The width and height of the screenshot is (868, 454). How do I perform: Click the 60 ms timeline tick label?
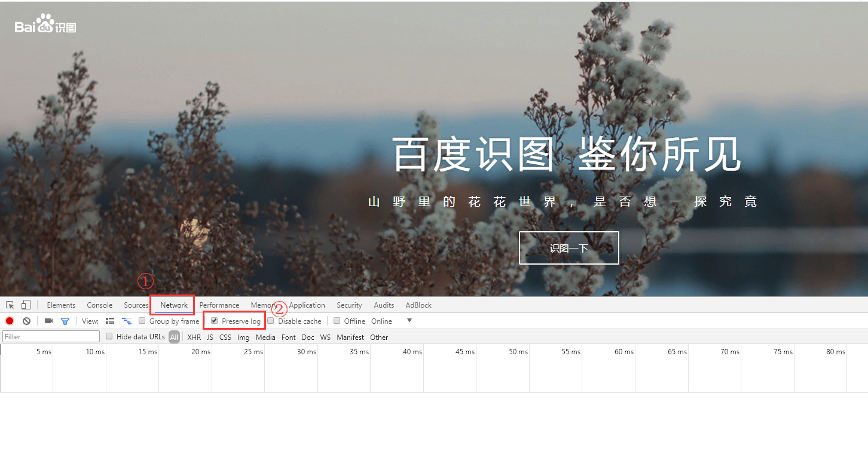pyautogui.click(x=624, y=352)
